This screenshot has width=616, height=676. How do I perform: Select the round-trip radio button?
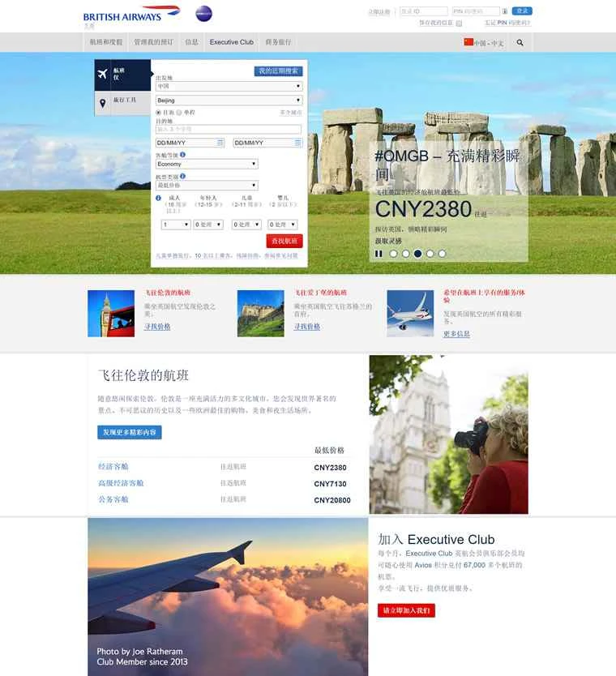[159, 112]
